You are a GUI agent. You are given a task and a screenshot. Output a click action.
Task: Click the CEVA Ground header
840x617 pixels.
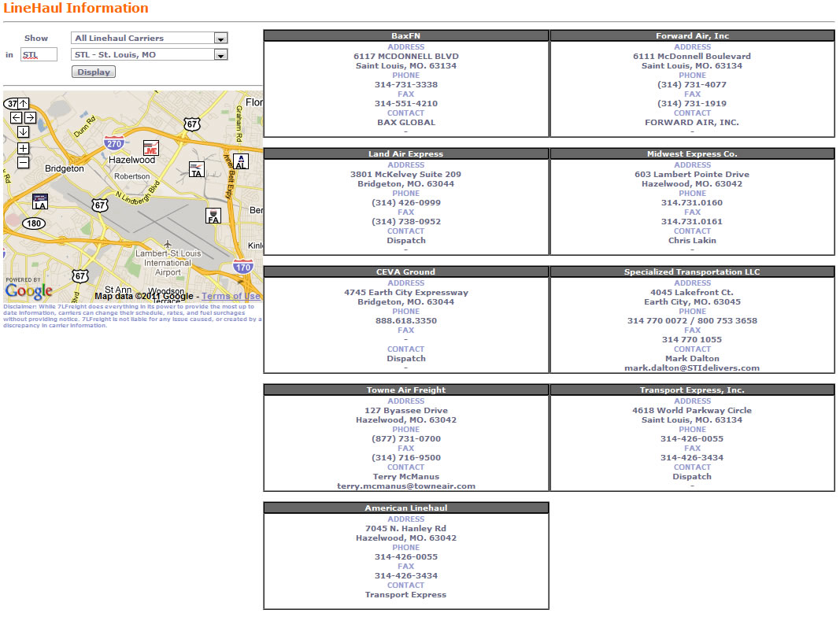tap(406, 272)
